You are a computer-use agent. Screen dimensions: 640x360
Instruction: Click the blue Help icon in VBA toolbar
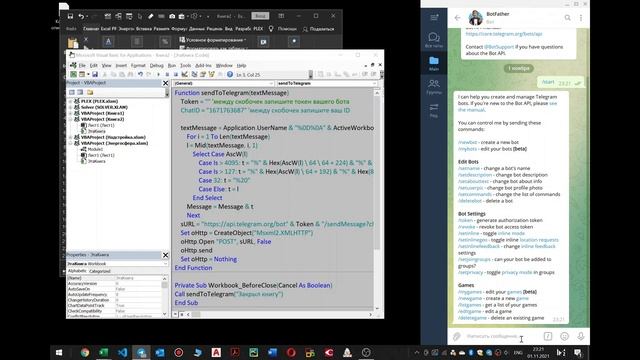pyautogui.click(x=230, y=75)
